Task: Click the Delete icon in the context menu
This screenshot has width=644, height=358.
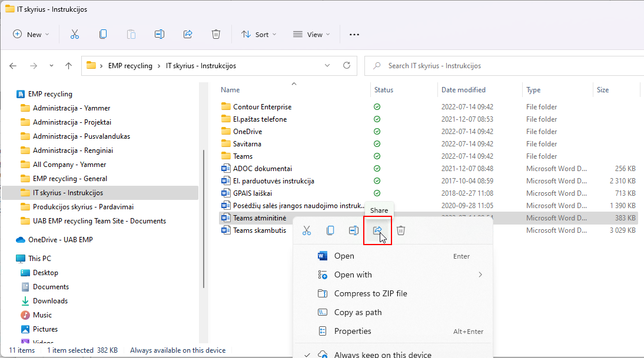Action: (401, 230)
